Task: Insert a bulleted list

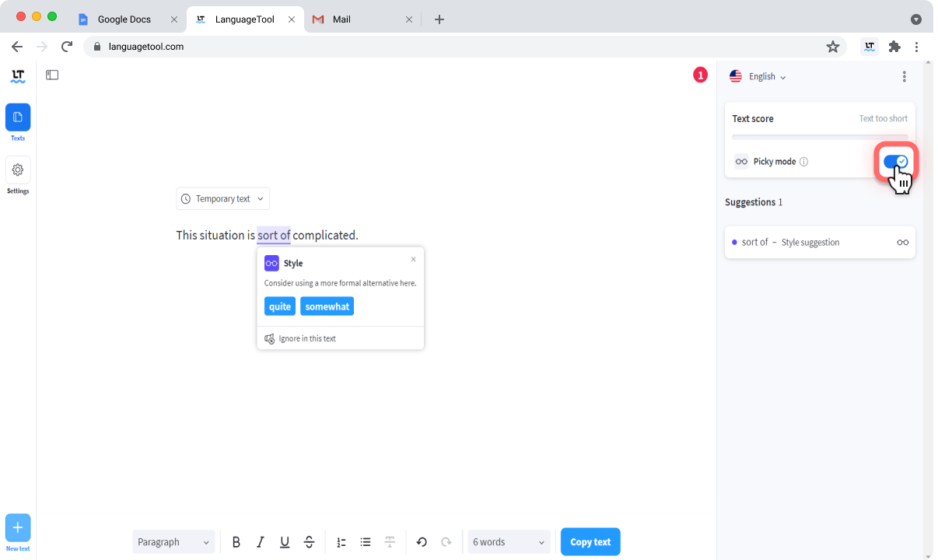Action: point(366,542)
